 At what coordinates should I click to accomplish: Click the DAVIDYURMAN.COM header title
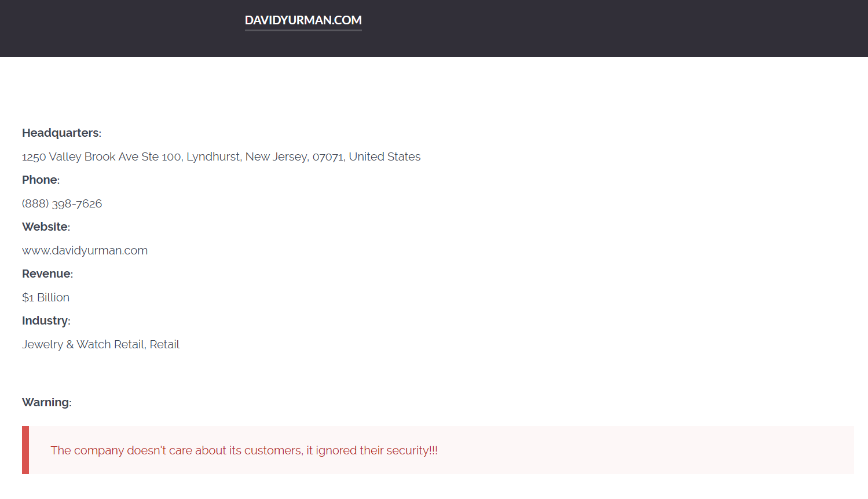303,20
